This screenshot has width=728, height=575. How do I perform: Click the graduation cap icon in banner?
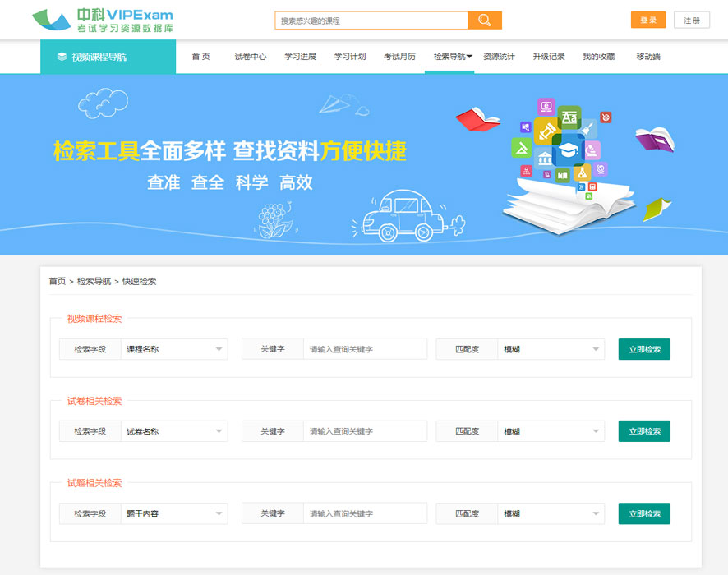pos(567,151)
